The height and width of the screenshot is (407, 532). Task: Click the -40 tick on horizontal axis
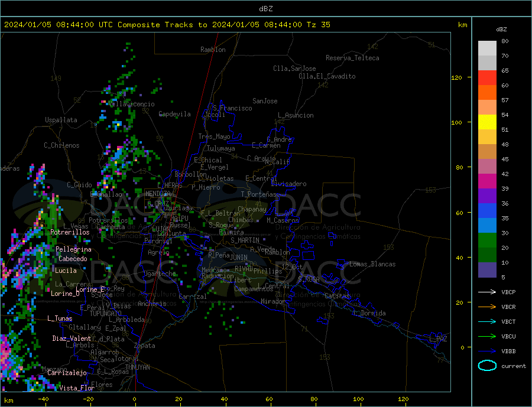coord(43,399)
